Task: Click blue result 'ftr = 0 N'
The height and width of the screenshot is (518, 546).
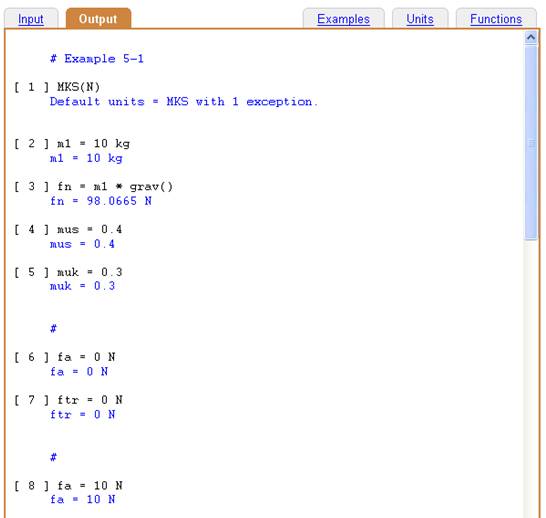Action: 82,415
